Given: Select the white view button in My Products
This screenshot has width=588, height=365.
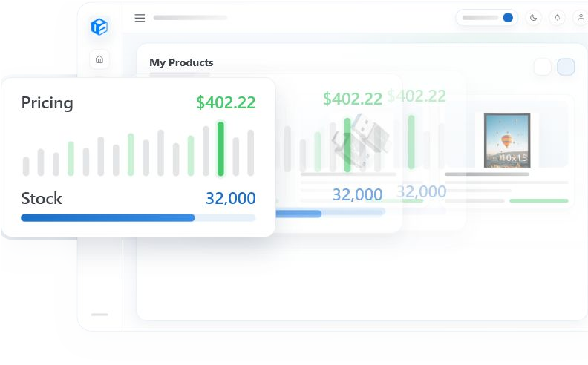Looking at the screenshot, I should pos(542,67).
